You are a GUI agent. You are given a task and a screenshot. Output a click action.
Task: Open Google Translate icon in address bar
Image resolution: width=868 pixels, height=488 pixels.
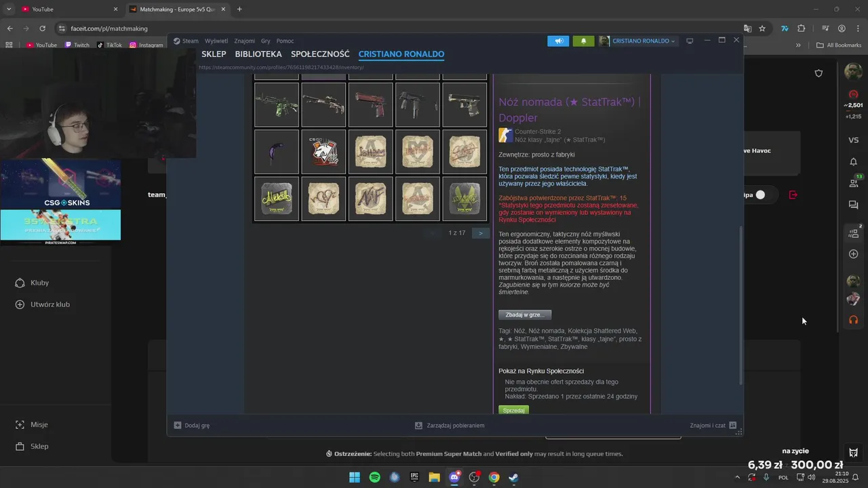(x=747, y=28)
